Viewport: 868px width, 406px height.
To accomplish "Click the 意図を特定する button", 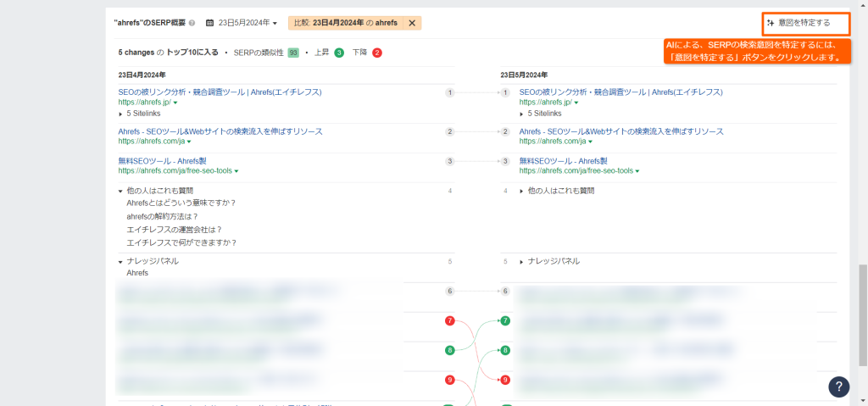I will (x=805, y=23).
